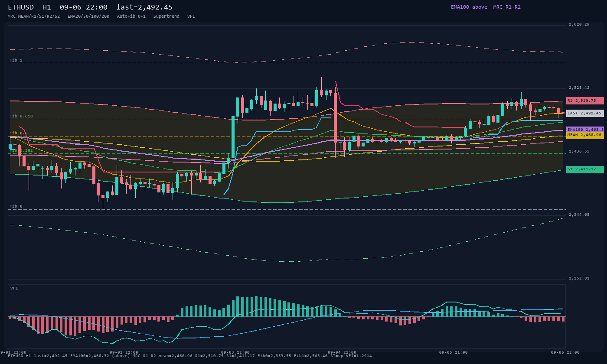
Task: Click the 09-06 22:00 timestamp in header
Action: tap(84, 7)
